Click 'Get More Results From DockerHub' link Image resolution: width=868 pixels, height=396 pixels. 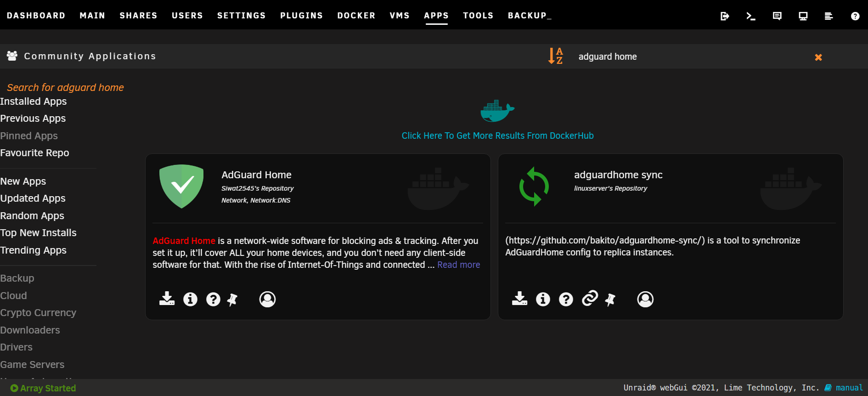pos(498,136)
